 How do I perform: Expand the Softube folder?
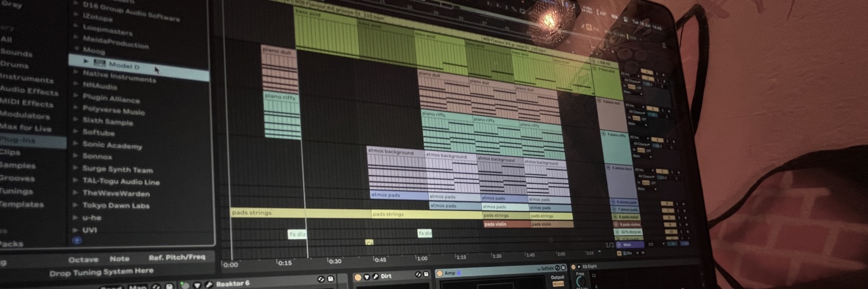[75, 132]
